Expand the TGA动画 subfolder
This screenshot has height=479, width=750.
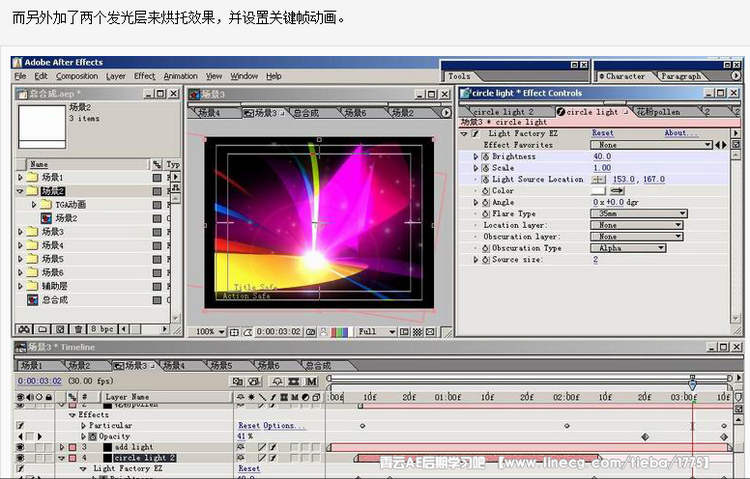pyautogui.click(x=34, y=205)
